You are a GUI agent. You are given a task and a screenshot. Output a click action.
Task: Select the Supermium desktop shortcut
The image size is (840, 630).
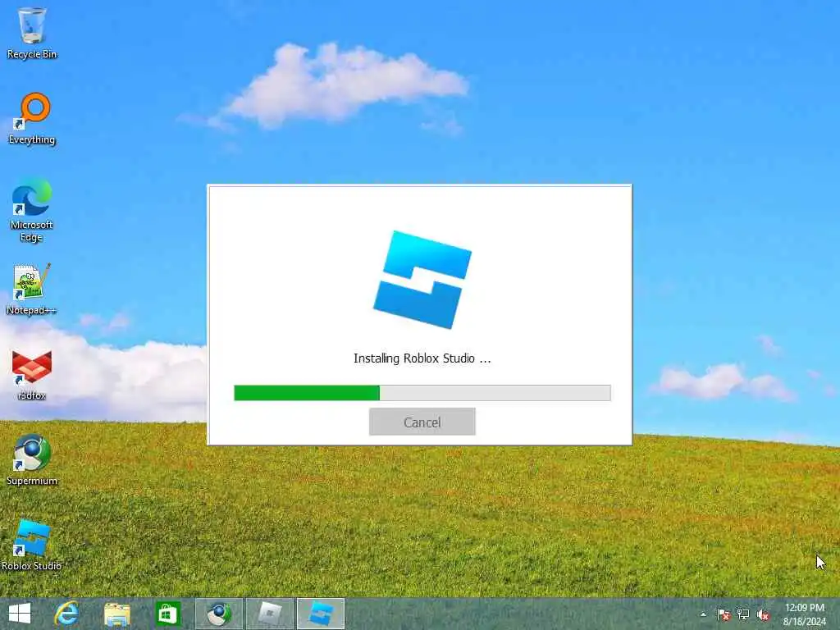tap(32, 459)
